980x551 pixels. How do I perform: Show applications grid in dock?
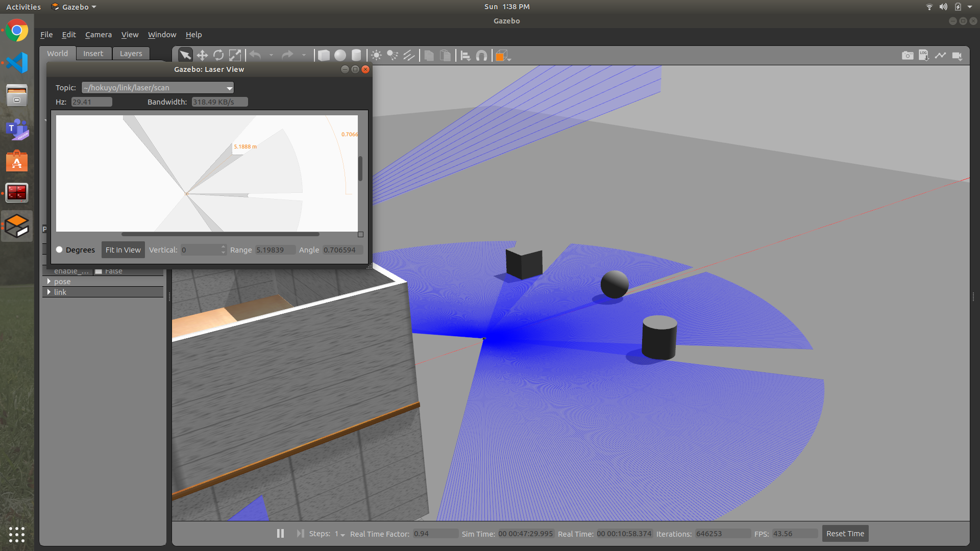(17, 534)
